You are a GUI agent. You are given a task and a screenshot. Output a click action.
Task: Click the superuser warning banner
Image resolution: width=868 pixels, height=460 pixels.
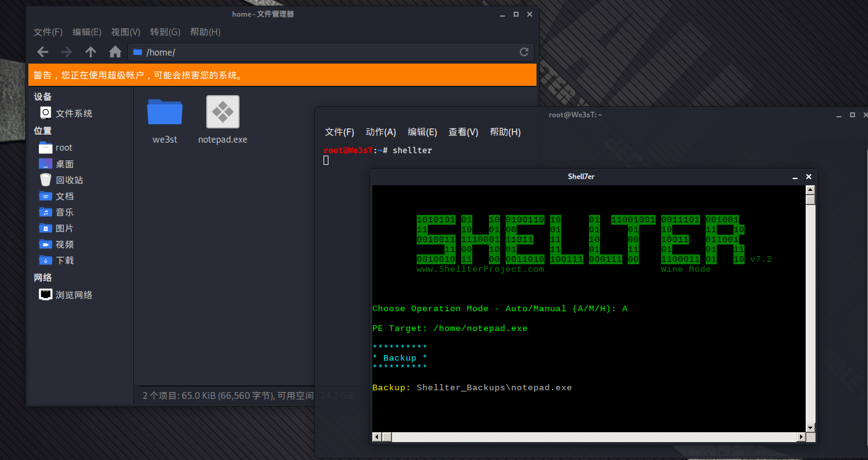(282, 75)
